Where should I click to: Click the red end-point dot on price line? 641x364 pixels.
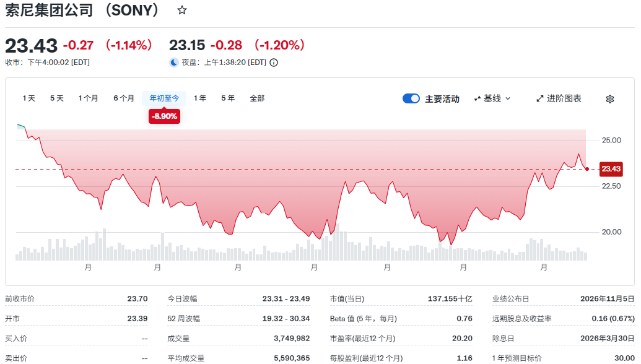click(x=587, y=169)
